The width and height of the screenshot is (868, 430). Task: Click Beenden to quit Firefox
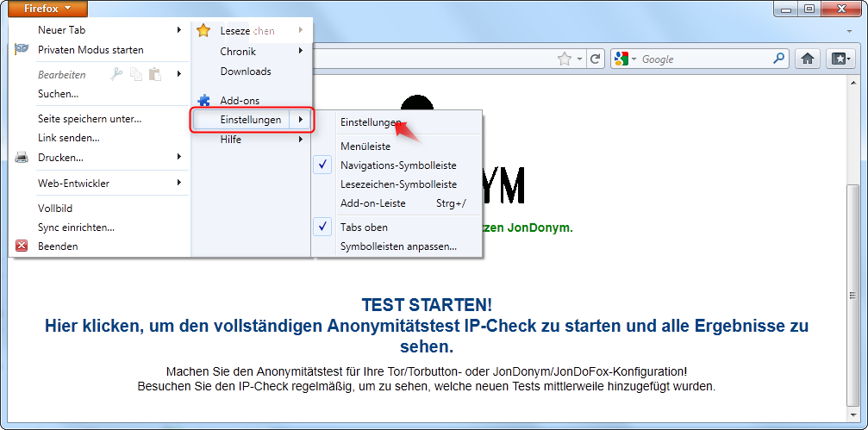click(58, 246)
